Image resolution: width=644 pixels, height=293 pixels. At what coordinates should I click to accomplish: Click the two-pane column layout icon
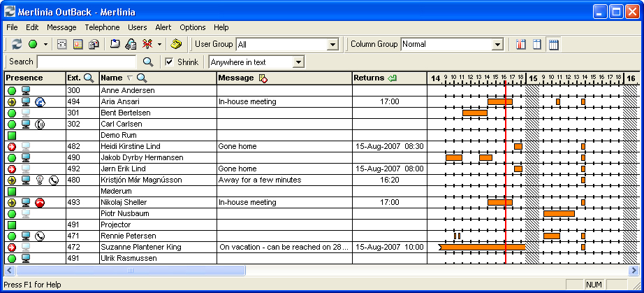537,44
